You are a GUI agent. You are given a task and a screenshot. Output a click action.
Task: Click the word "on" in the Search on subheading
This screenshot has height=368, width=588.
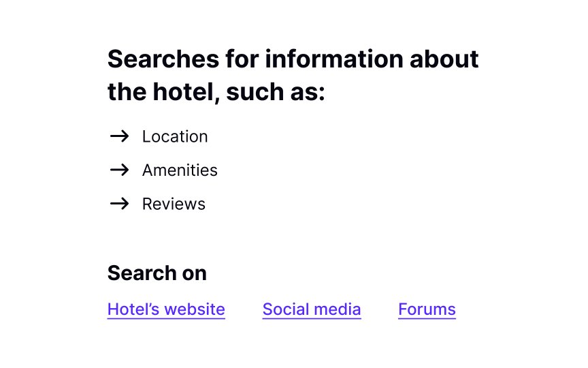point(194,273)
